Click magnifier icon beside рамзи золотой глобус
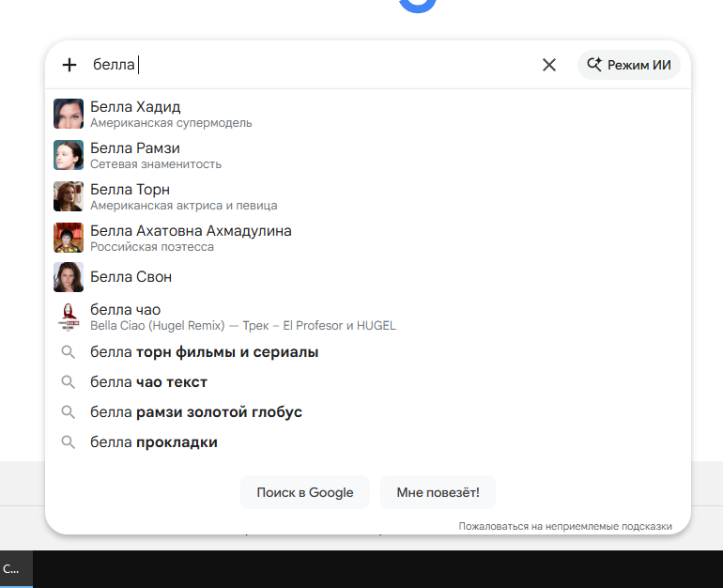 (69, 412)
